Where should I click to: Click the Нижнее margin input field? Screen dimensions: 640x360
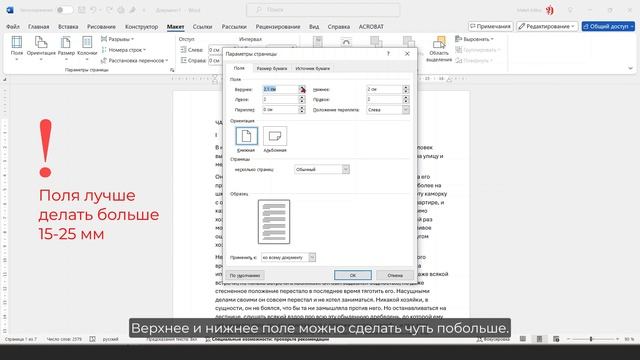[x=384, y=89]
